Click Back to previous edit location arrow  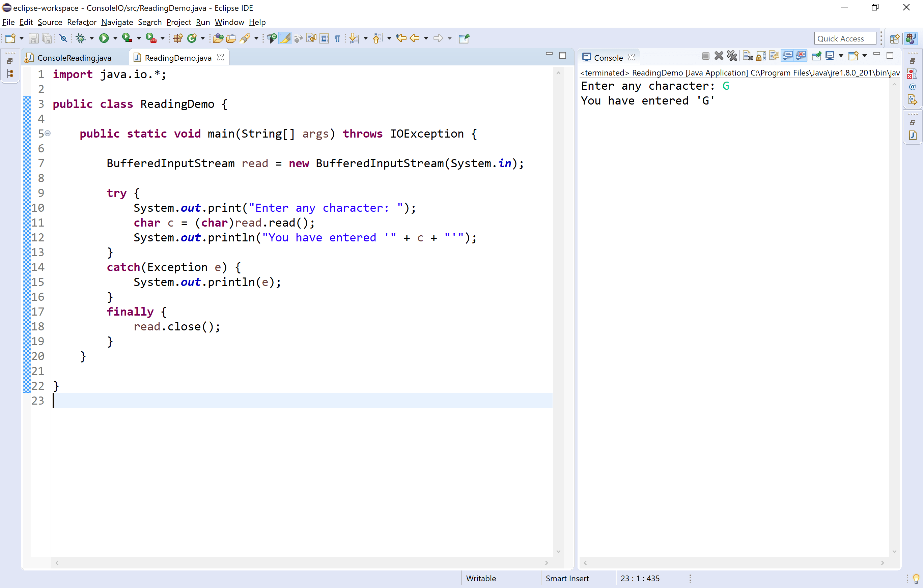tap(414, 38)
